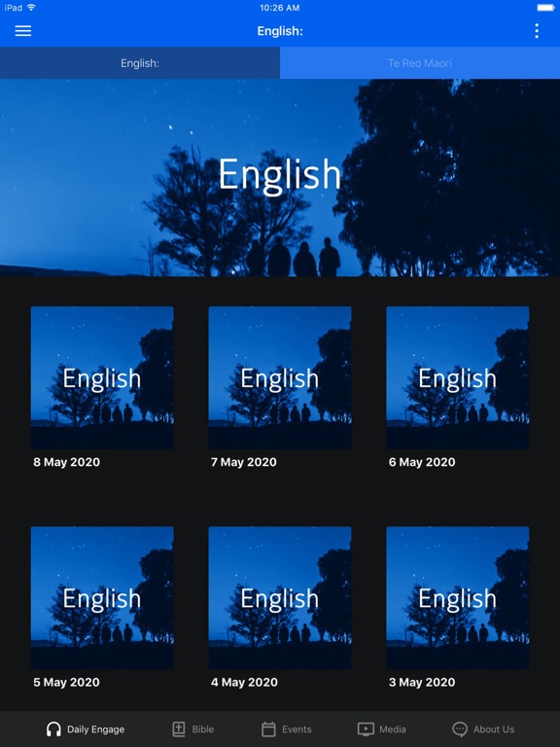560x747 pixels.
Task: Select the '5 May 2020' date label
Action: (67, 682)
